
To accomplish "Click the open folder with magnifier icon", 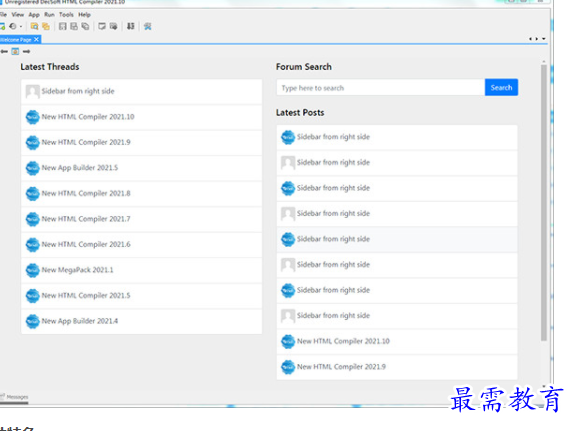I will pyautogui.click(x=34, y=26).
